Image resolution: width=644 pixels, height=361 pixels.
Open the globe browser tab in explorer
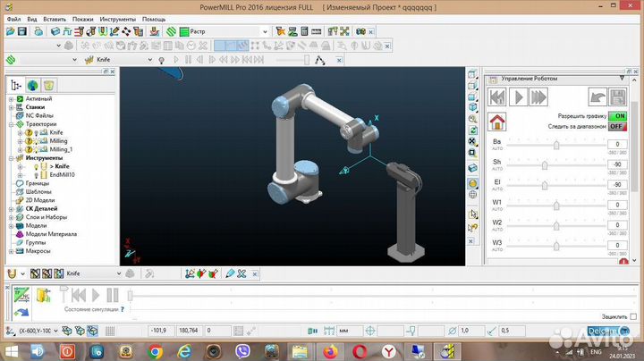32,85
